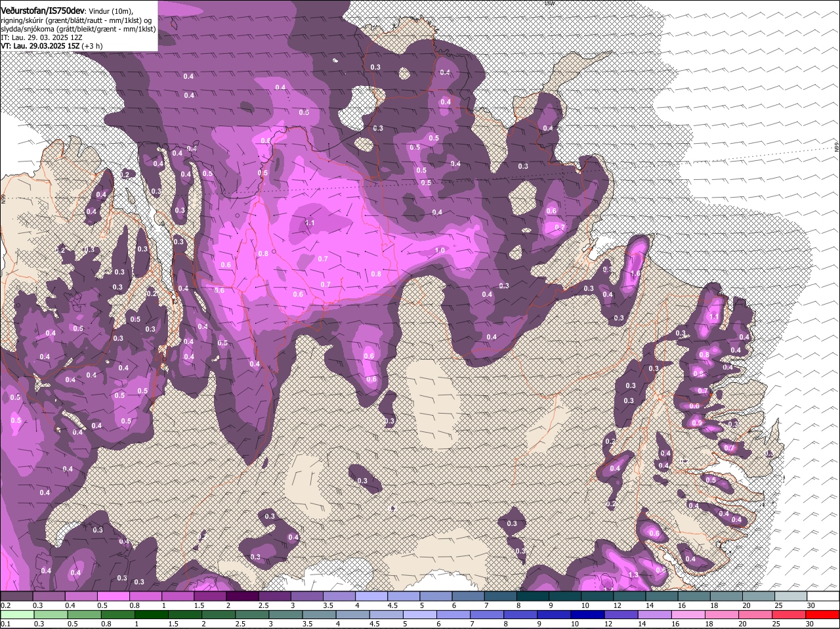Choose the snow legend swatch between 4 and 4.5
840x629 pixels.
(371, 596)
